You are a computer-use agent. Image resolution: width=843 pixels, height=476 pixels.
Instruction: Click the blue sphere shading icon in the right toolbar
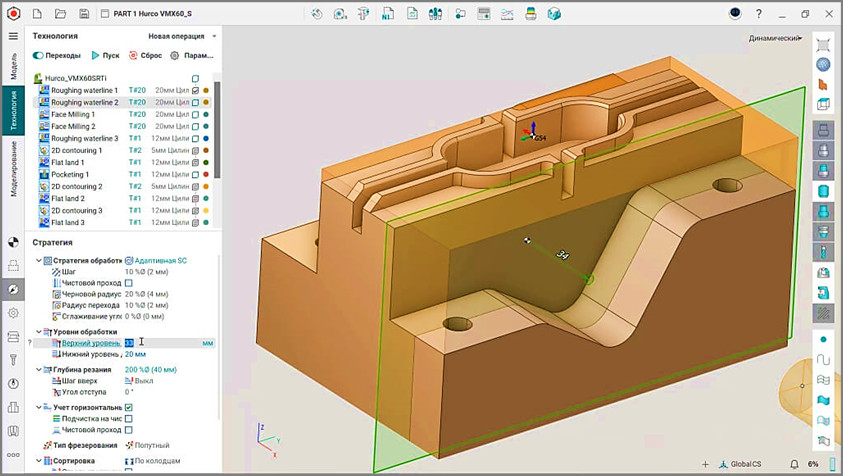click(x=823, y=65)
